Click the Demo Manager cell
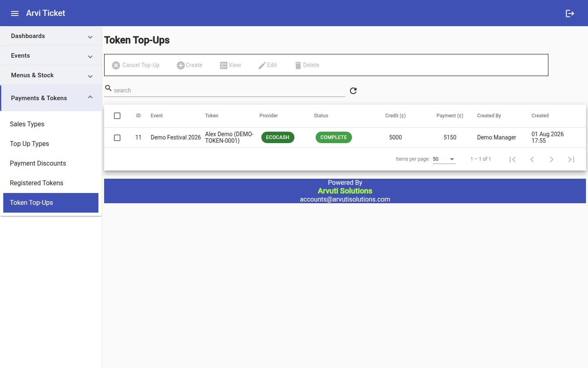 point(497,137)
